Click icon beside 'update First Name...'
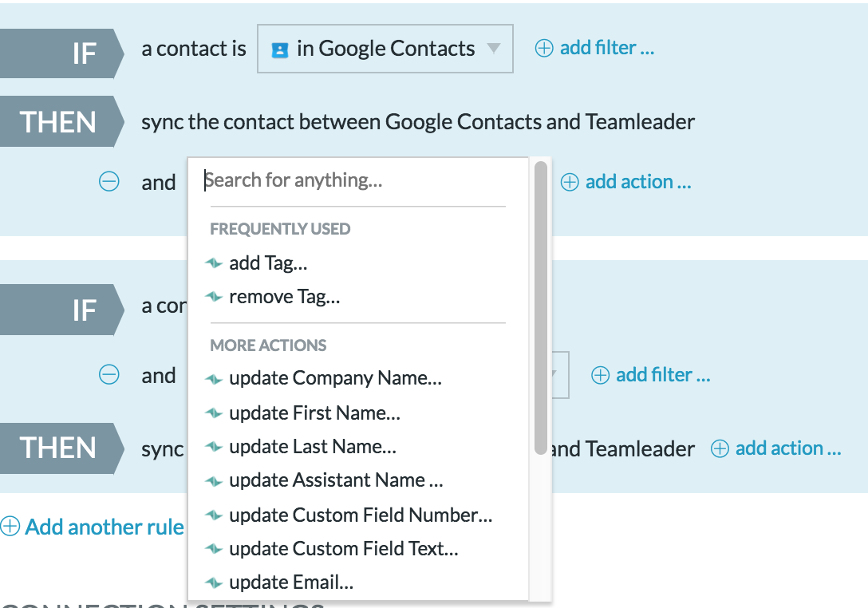The width and height of the screenshot is (868, 608). (x=214, y=413)
